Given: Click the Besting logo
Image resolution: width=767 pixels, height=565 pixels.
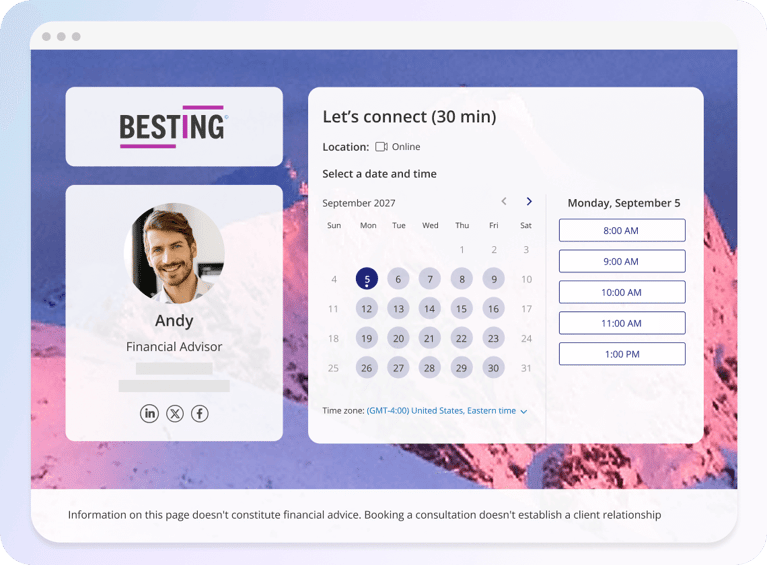Looking at the screenshot, I should click(173, 127).
